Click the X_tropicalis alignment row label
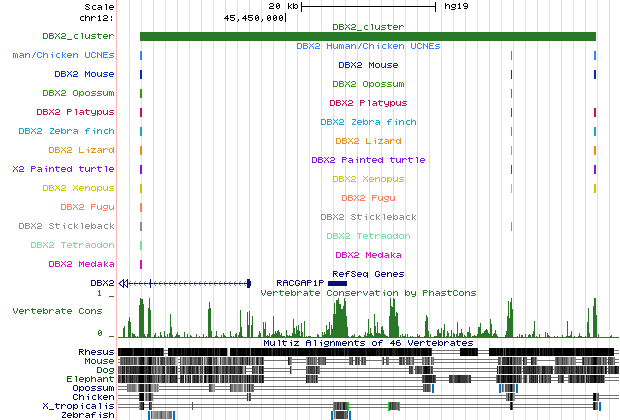The image size is (620, 420). tap(79, 406)
